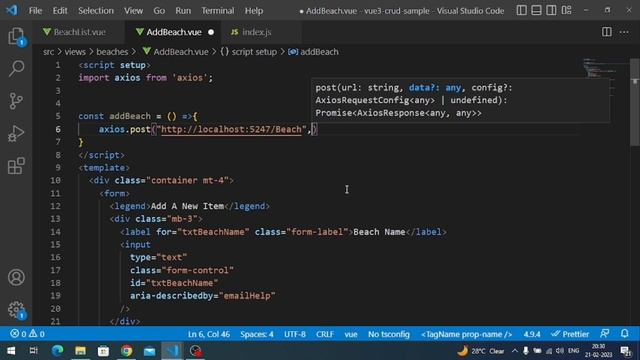This screenshot has height=360, width=640.
Task: Click VS Code taskbar icon
Action: [172, 351]
